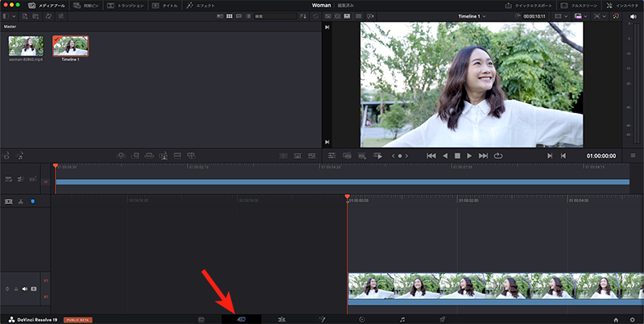Viewport: 644px width, 324px height.
Task: Open the timeline resolution dropdown
Action: point(561,16)
